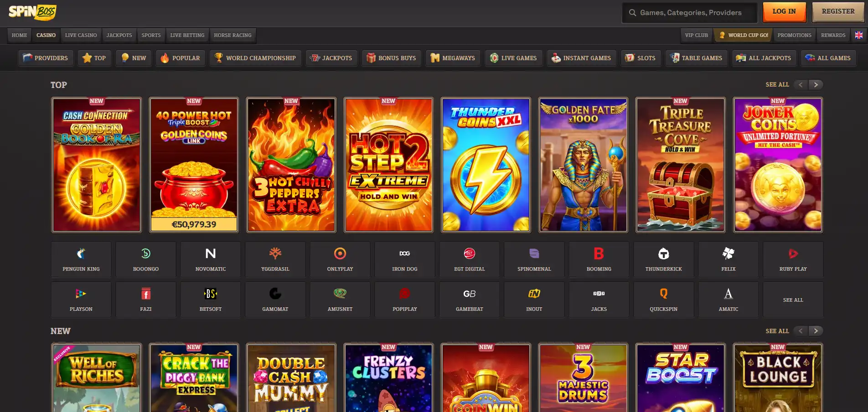Click the UK flag language selector
The image size is (868, 412).
click(x=859, y=35)
